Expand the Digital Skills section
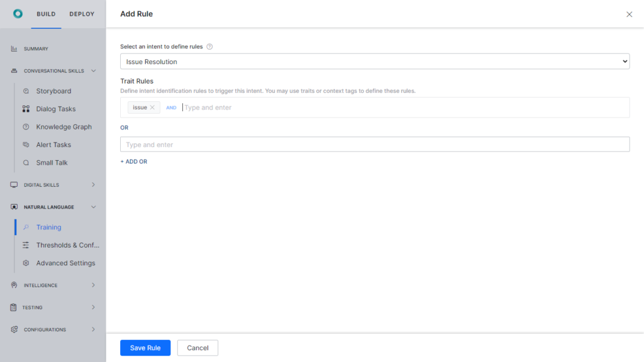The image size is (644, 362). click(94, 185)
